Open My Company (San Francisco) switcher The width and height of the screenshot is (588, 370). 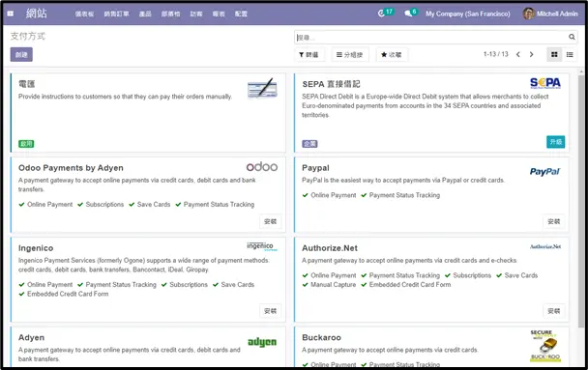[x=468, y=14]
